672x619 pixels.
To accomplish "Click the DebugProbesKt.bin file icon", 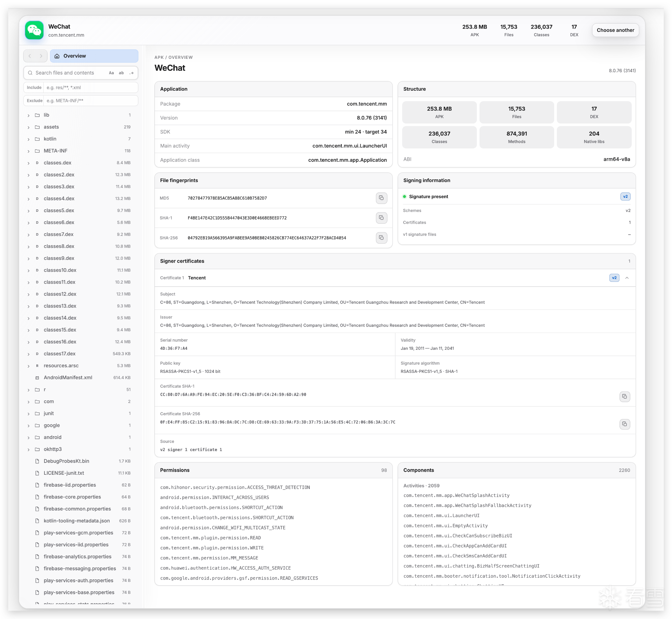I will 37,461.
